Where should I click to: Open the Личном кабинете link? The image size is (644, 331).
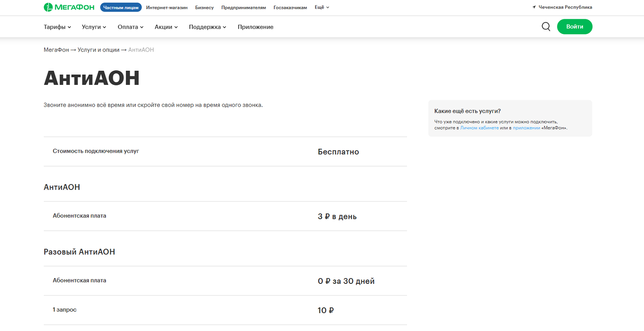coord(479,128)
